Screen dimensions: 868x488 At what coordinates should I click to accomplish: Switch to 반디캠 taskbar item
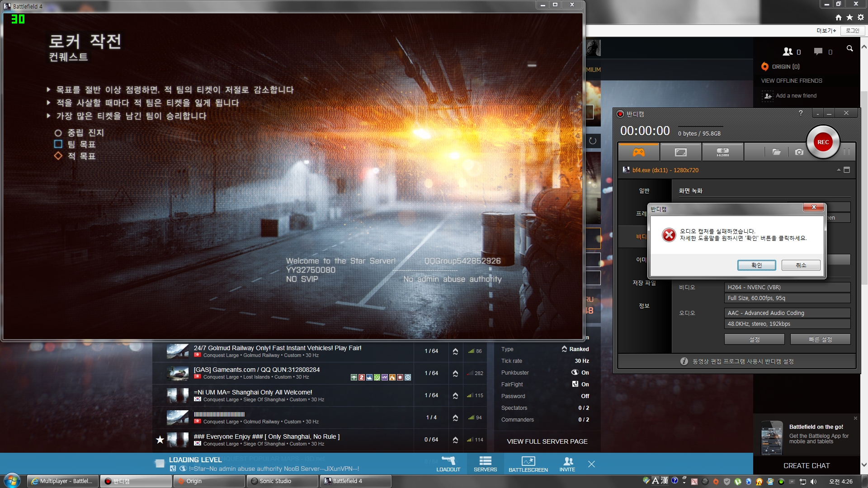pos(136,481)
